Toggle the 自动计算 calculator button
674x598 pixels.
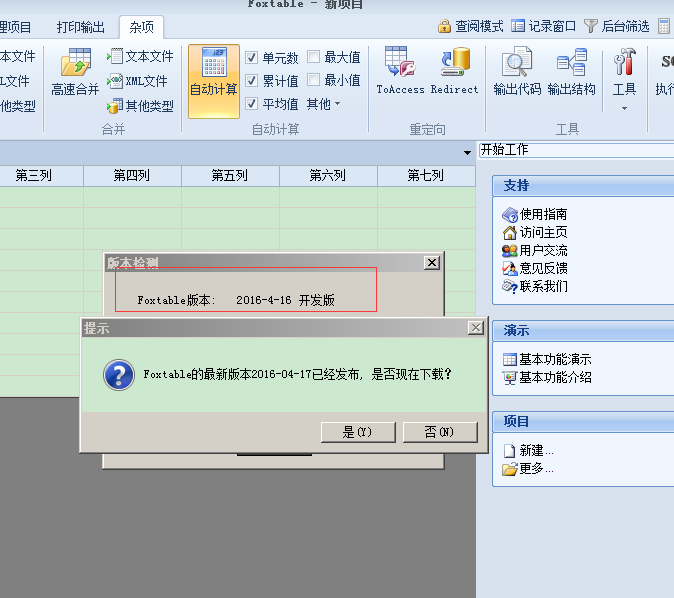[x=214, y=81]
